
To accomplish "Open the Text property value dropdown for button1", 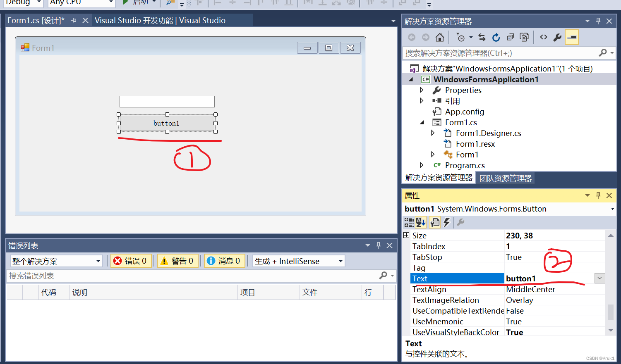I will (x=599, y=278).
